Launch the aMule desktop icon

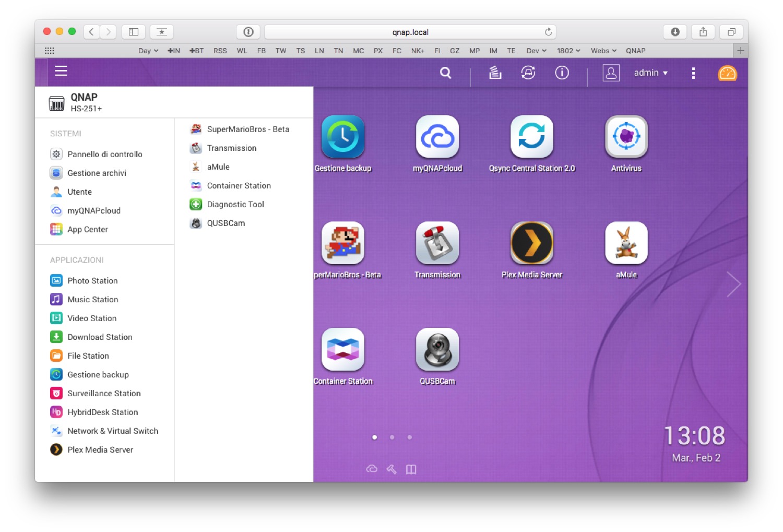tap(626, 243)
